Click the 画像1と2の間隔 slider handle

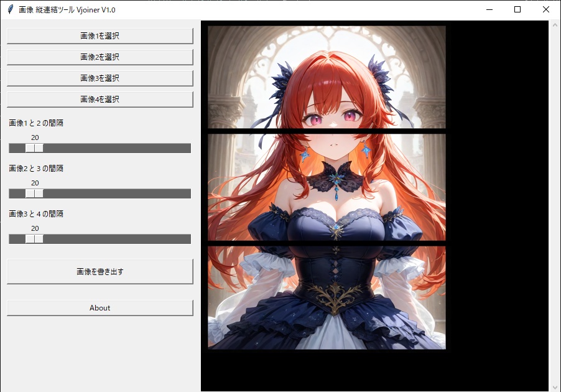(34, 147)
